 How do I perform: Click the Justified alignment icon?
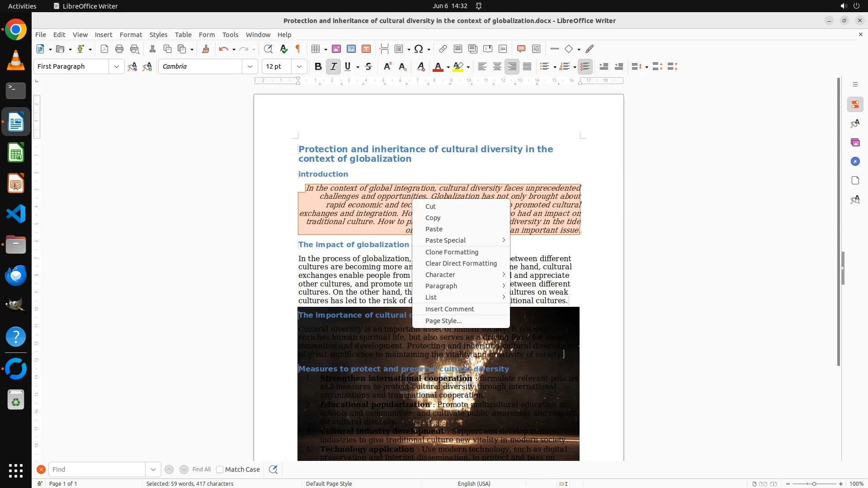click(527, 66)
